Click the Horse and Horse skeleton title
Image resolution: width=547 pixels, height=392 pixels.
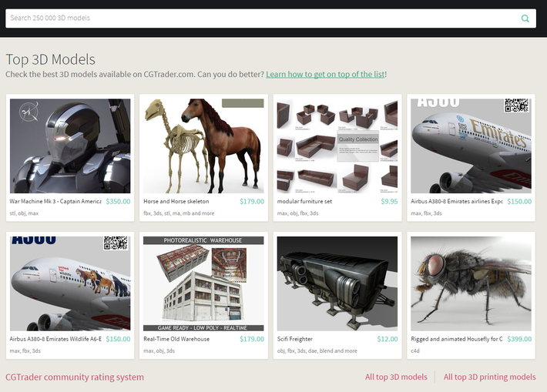[176, 201]
